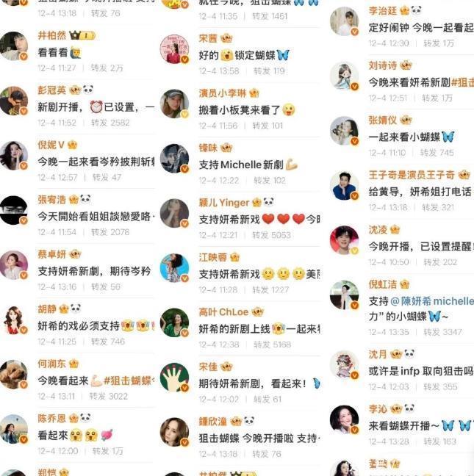
Task: Tap the repost count 转发 3347
Action: click(442, 332)
